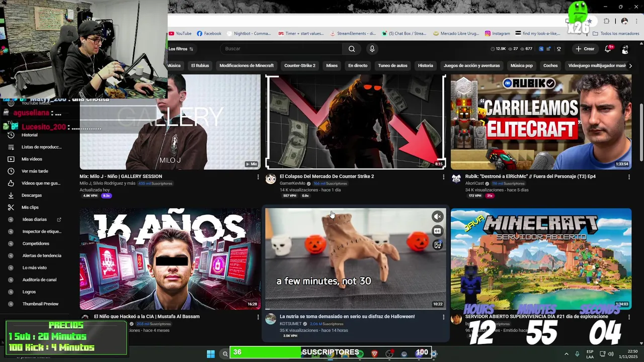Open Chat Box / Stream bookmark
644x362 pixels.
click(404, 34)
